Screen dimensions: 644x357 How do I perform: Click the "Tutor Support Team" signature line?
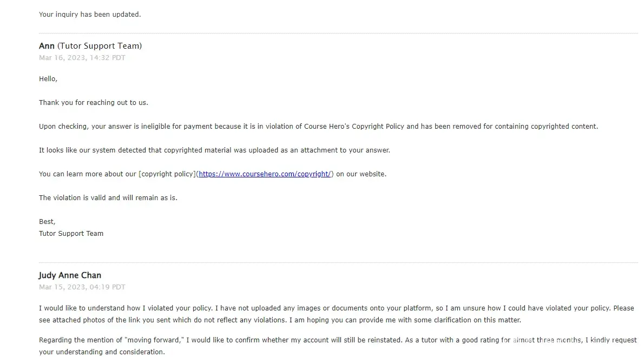(71, 234)
